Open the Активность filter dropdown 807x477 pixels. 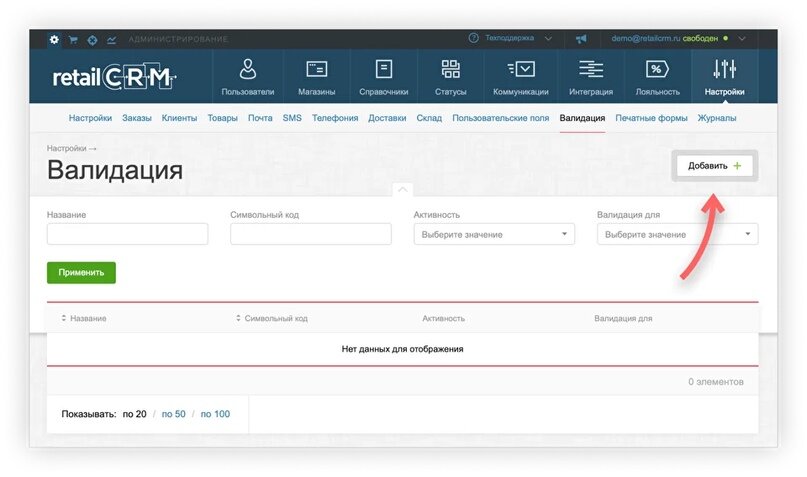[x=494, y=234]
